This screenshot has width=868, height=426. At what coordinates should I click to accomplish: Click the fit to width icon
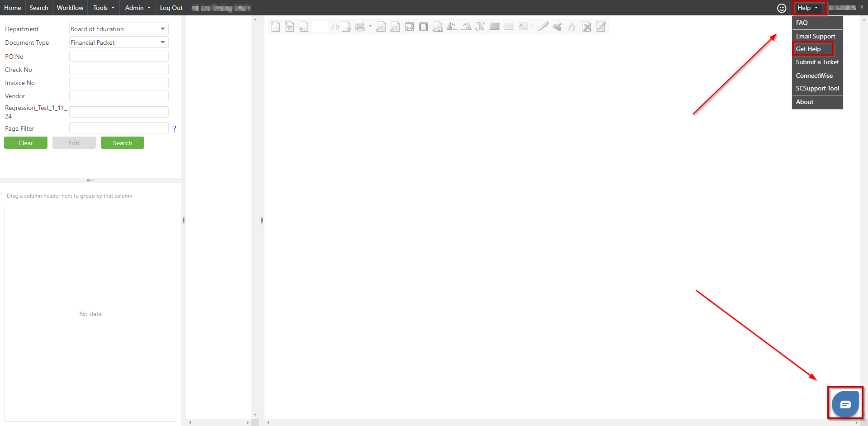pos(409,27)
